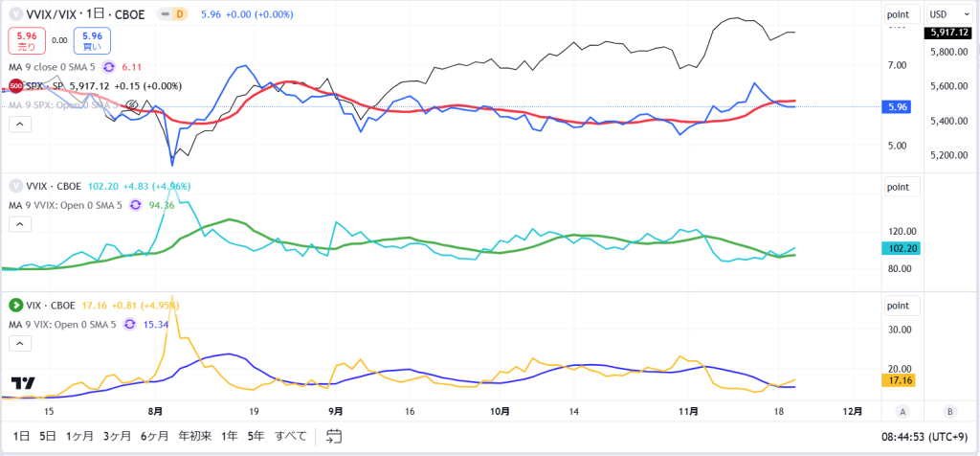The height and width of the screenshot is (456, 980).
Task: Click the purple refresh icon beside MA 9 close
Action: pyautogui.click(x=109, y=67)
